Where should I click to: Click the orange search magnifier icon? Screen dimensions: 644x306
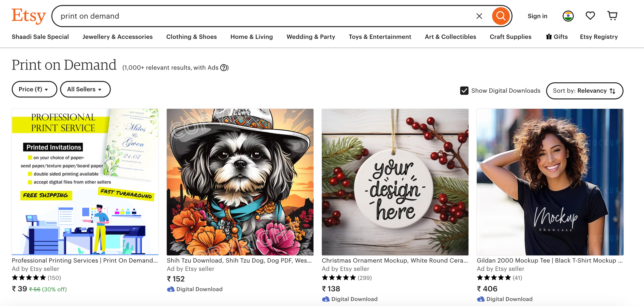(500, 15)
